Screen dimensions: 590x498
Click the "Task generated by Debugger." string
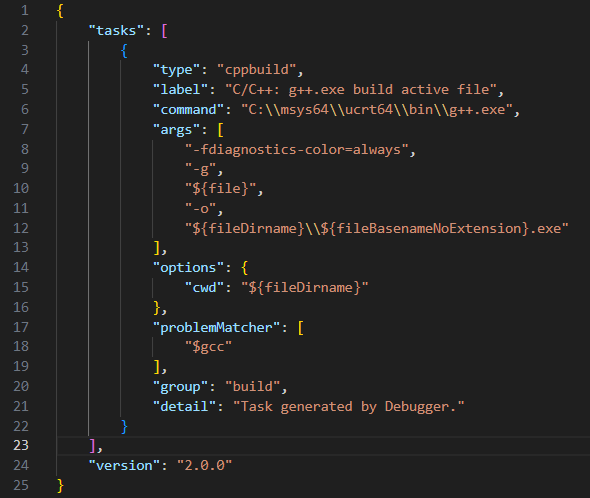[348, 407]
